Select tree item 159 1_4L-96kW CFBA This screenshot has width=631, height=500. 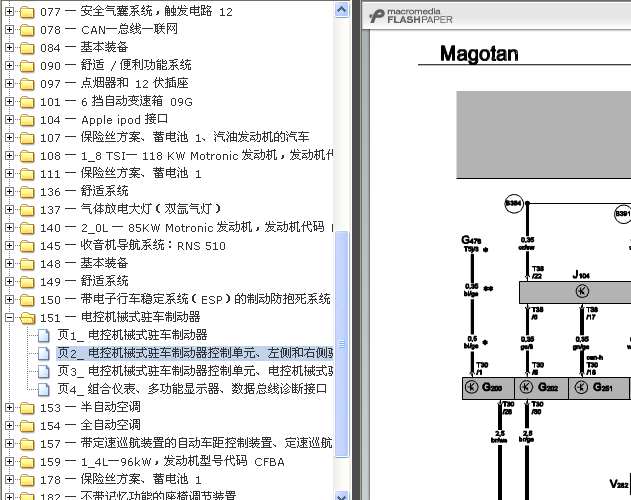coord(162,461)
